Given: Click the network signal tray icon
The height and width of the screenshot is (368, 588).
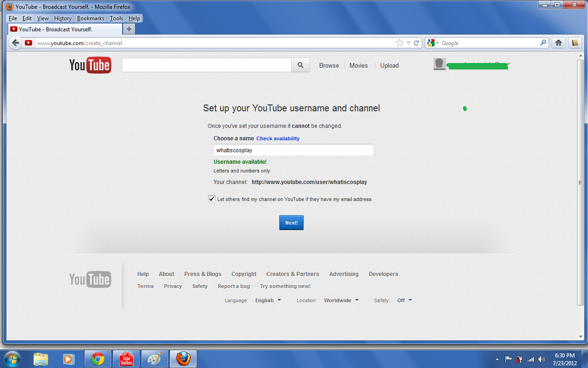Looking at the screenshot, I should tap(531, 359).
